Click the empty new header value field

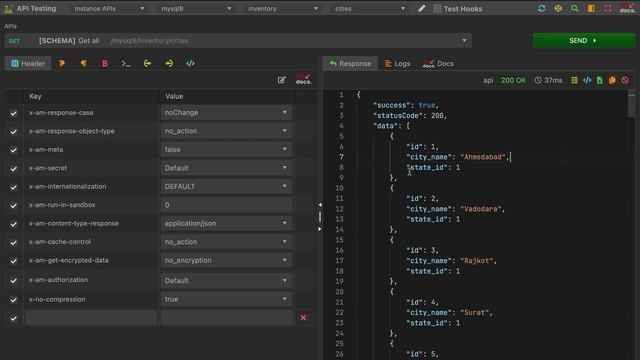(x=227, y=318)
